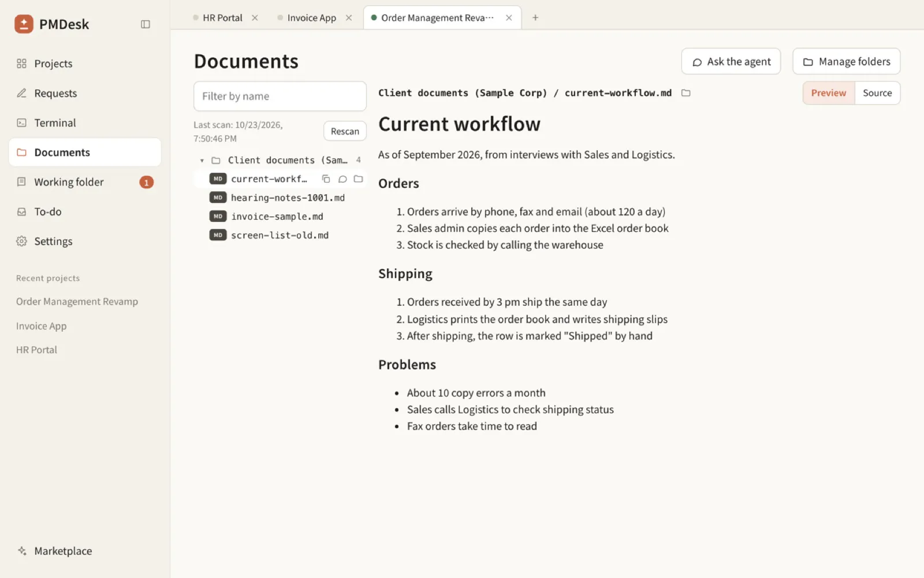Viewport: 924px width, 578px height.
Task: Go to the Documents section
Action: (85, 153)
